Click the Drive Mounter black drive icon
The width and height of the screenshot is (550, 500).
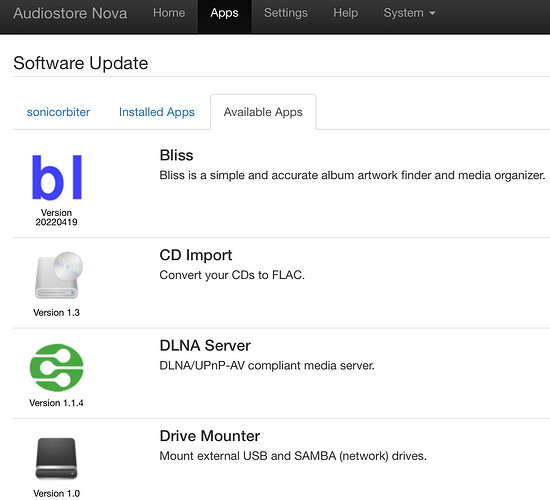pos(56,458)
